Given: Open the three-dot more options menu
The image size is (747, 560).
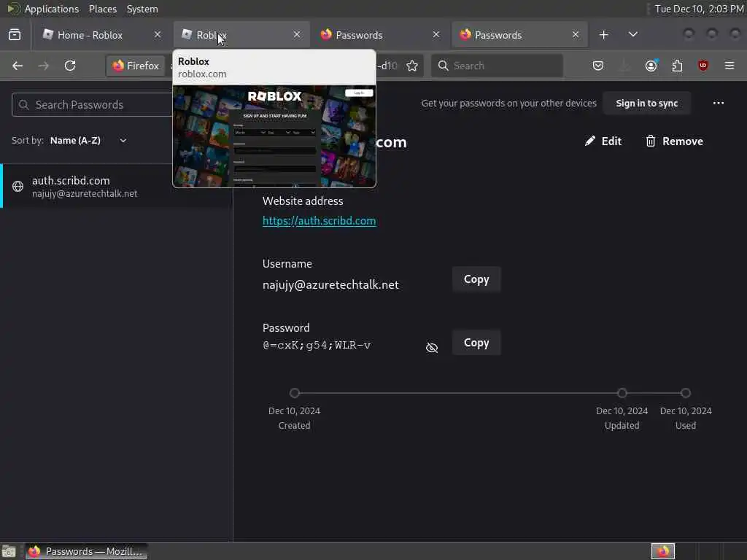Looking at the screenshot, I should tap(719, 103).
